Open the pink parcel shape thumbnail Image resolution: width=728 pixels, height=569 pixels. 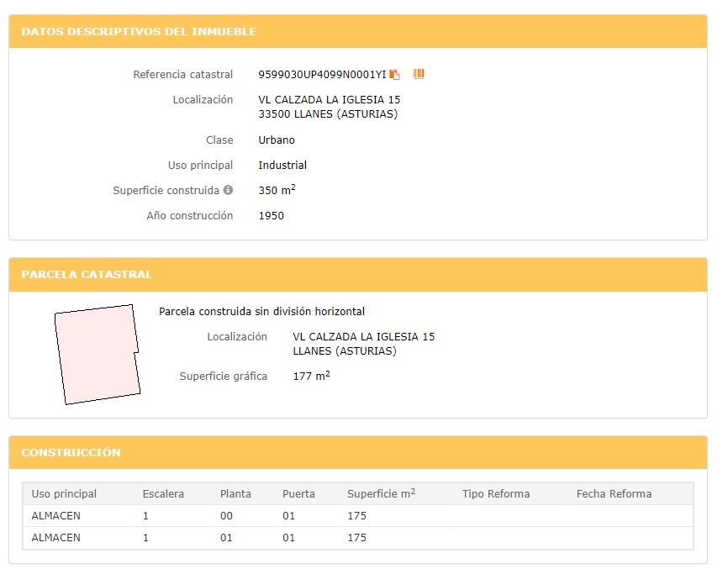[98, 355]
